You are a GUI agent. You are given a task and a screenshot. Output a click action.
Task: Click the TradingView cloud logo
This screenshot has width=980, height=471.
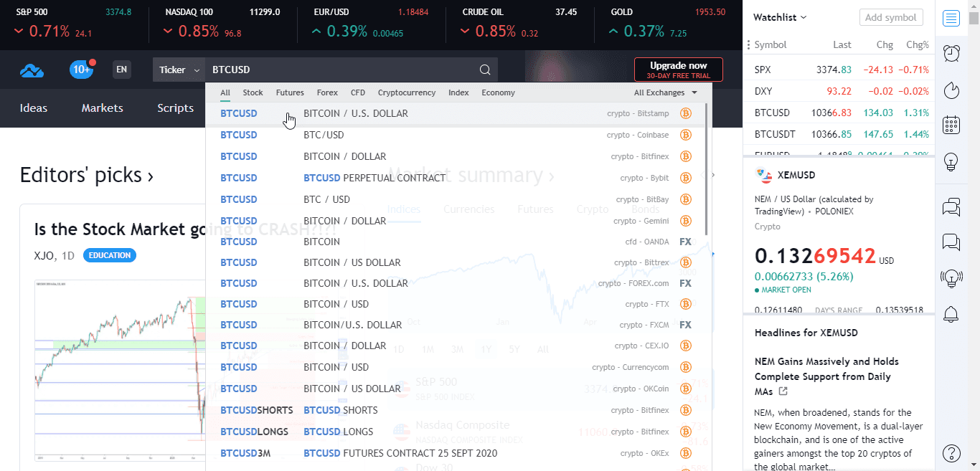(x=32, y=70)
